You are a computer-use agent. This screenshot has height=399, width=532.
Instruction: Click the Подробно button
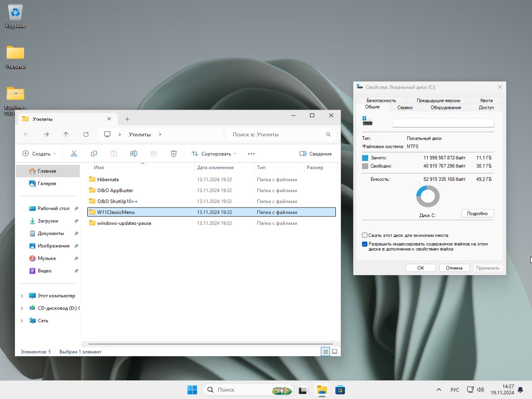(x=477, y=214)
